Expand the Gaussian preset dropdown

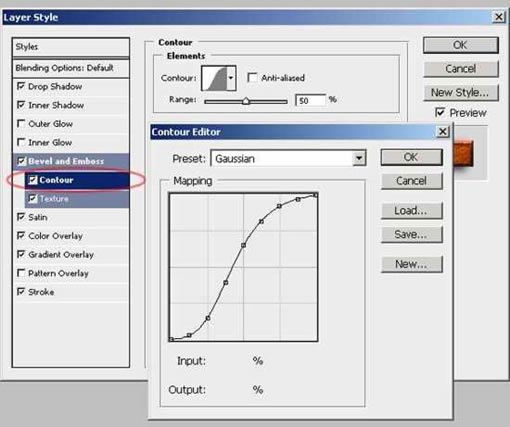tap(359, 158)
